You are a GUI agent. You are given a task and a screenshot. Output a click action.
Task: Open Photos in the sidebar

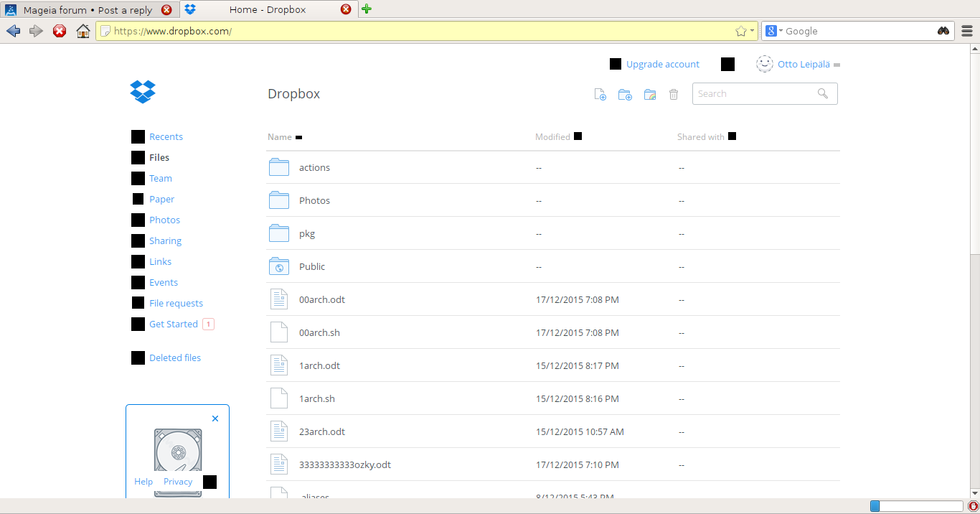coord(165,220)
